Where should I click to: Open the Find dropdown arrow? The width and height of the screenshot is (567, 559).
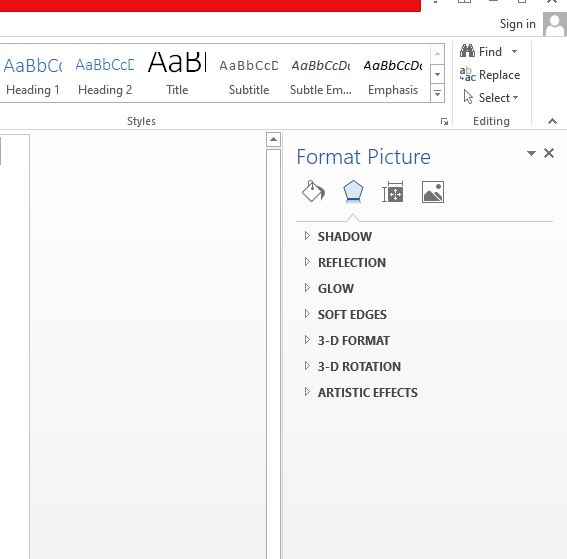(x=514, y=51)
